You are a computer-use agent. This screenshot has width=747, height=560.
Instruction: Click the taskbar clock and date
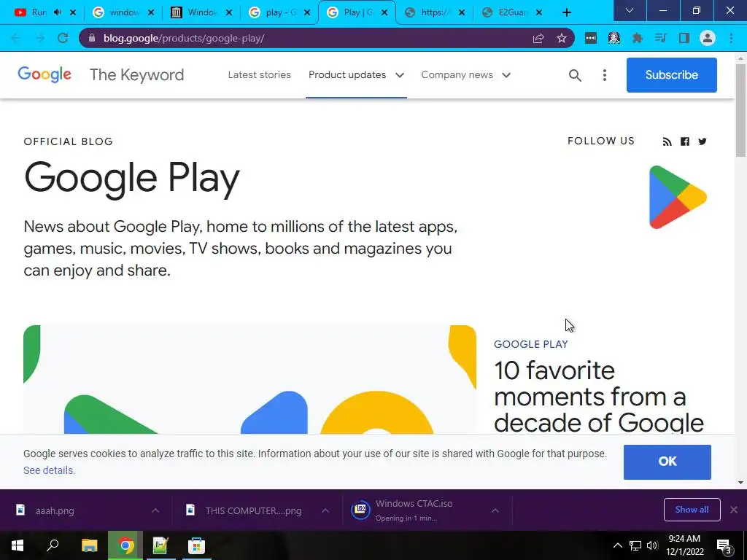(684, 545)
